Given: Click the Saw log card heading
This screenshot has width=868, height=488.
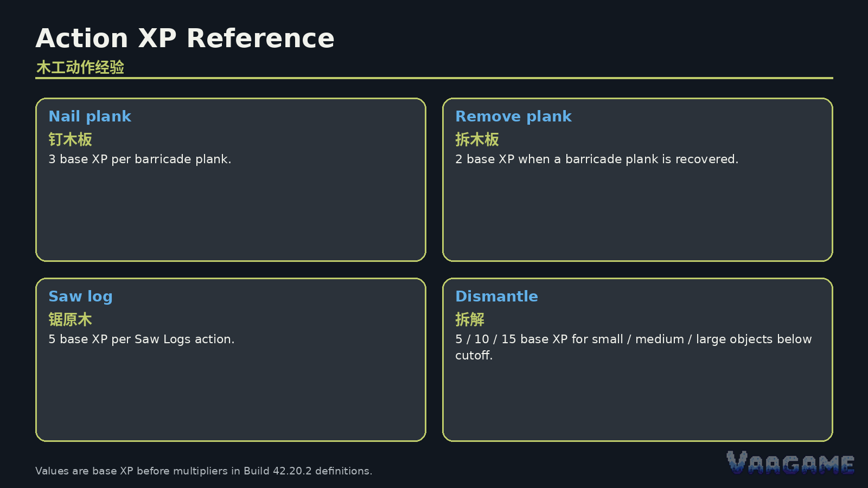Looking at the screenshot, I should point(80,297).
